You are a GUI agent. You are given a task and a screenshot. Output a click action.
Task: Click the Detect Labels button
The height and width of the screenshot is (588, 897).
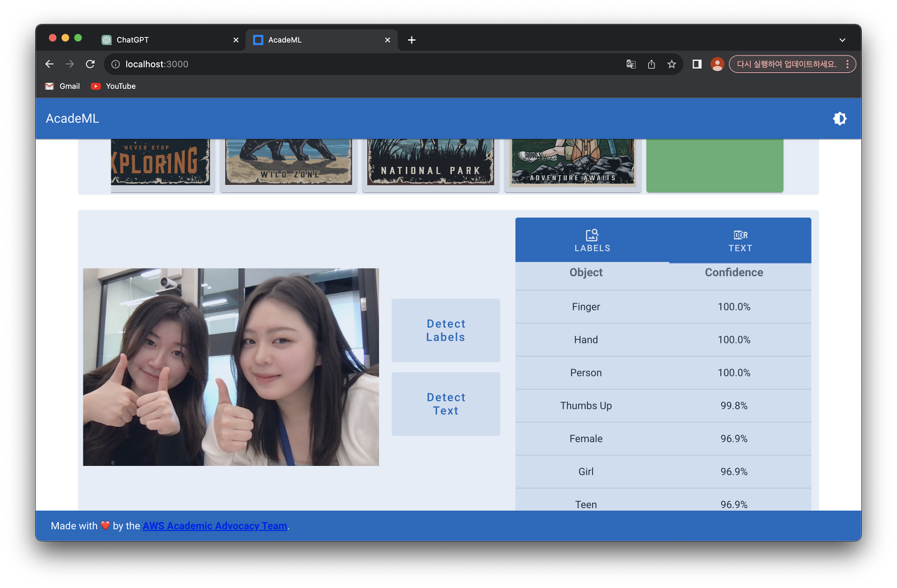[446, 330]
